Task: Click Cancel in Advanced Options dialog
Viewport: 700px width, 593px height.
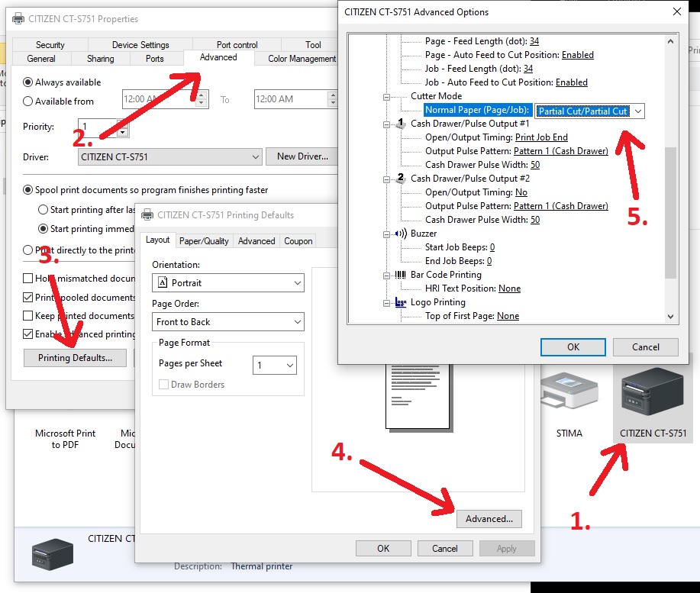Action: pyautogui.click(x=646, y=347)
